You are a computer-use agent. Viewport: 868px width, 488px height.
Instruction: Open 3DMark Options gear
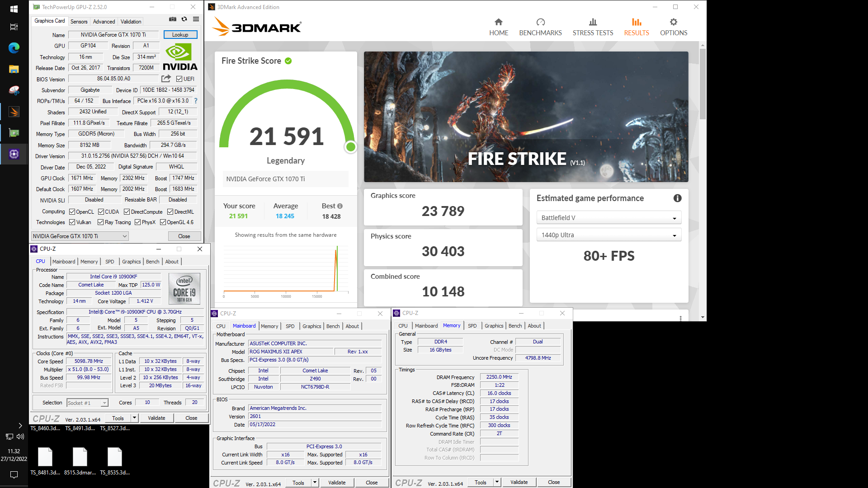point(674,27)
